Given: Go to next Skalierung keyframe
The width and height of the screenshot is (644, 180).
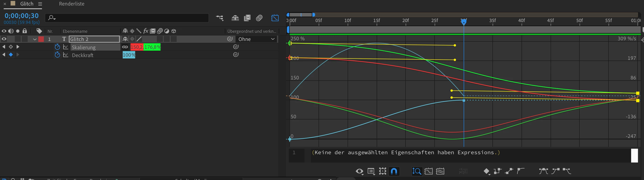Looking at the screenshot, I should click(x=18, y=47).
